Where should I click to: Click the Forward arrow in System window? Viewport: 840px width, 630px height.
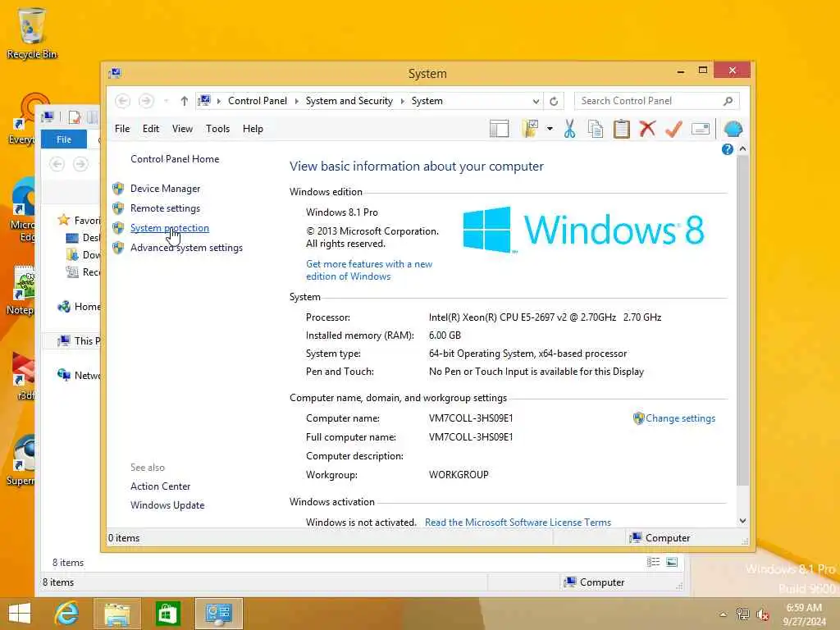click(146, 101)
